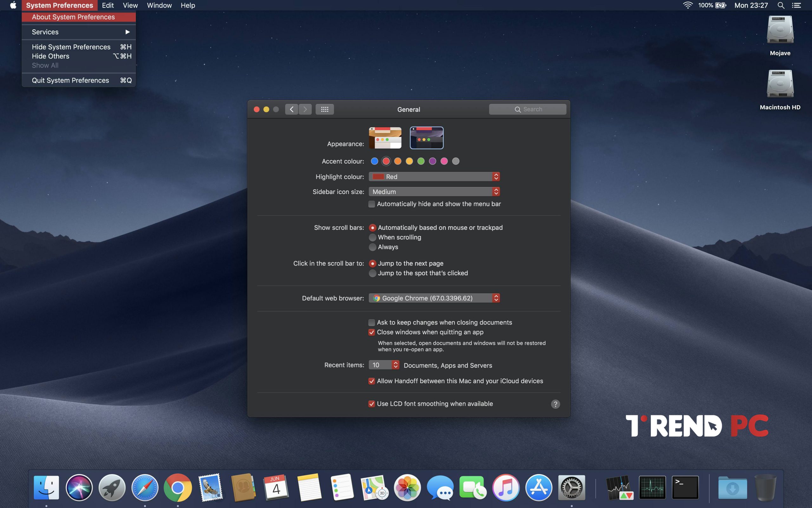
Task: Open Reminders in the Dock
Action: [x=342, y=487]
